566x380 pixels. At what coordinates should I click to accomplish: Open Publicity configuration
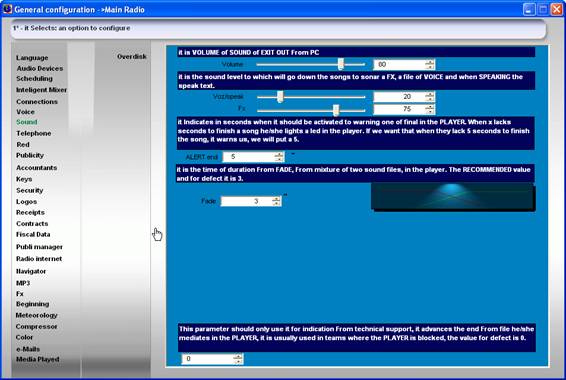30,156
